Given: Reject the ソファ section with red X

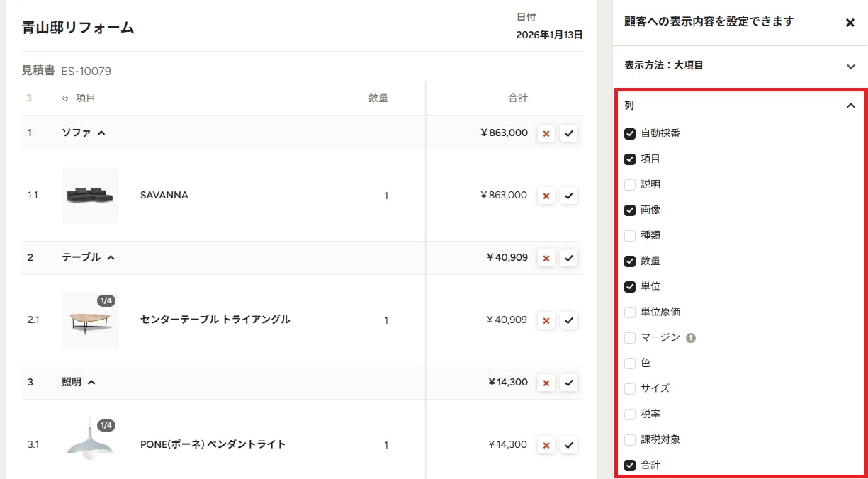Looking at the screenshot, I should pyautogui.click(x=546, y=133).
